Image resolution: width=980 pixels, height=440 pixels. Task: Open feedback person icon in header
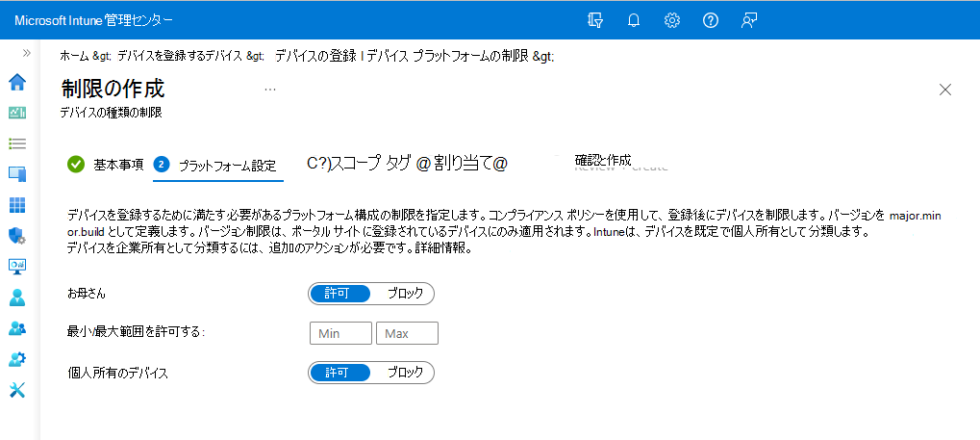(x=749, y=20)
